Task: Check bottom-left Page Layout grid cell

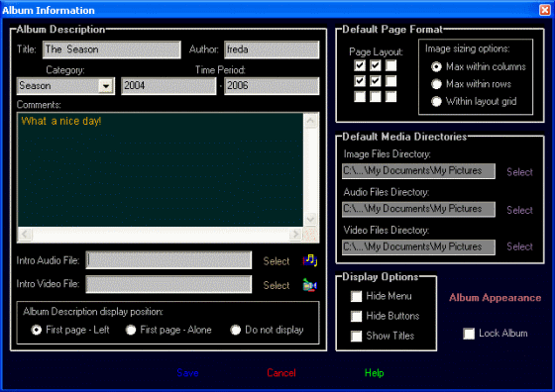Action: (x=360, y=96)
